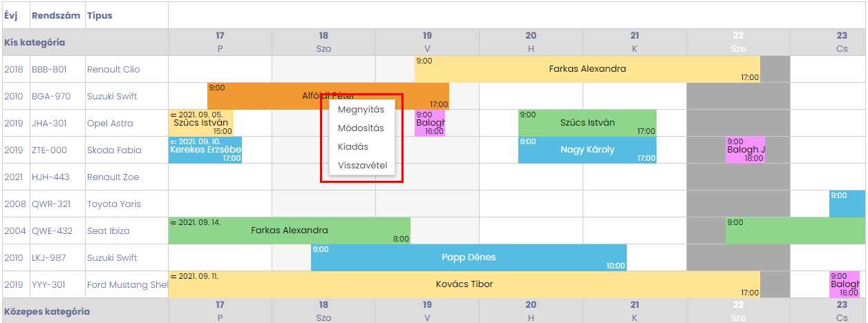Open Kerekes Erzsébet booking on Skoda Fabia

(x=205, y=150)
